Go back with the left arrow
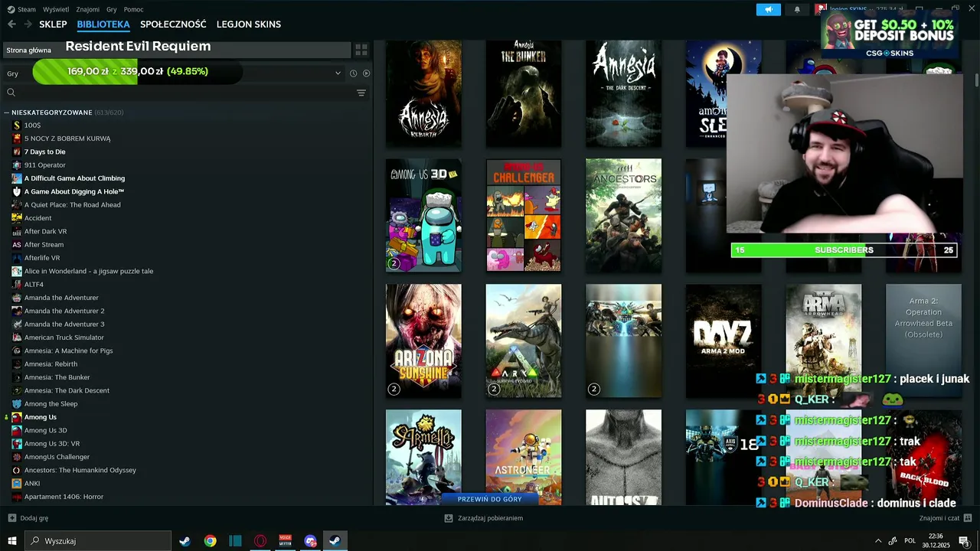This screenshot has height=551, width=980. [11, 24]
